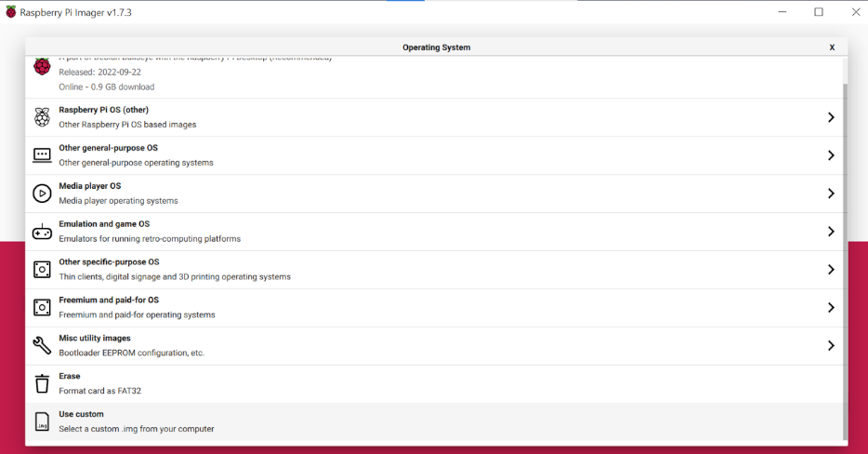Expand the Emulation and game OS chevron
The image size is (868, 454).
(831, 231)
